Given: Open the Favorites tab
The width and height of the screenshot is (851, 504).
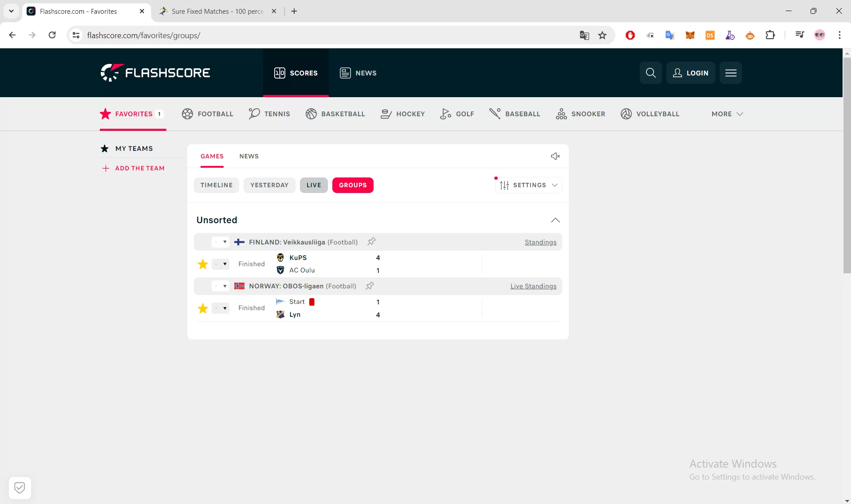Looking at the screenshot, I should [132, 114].
